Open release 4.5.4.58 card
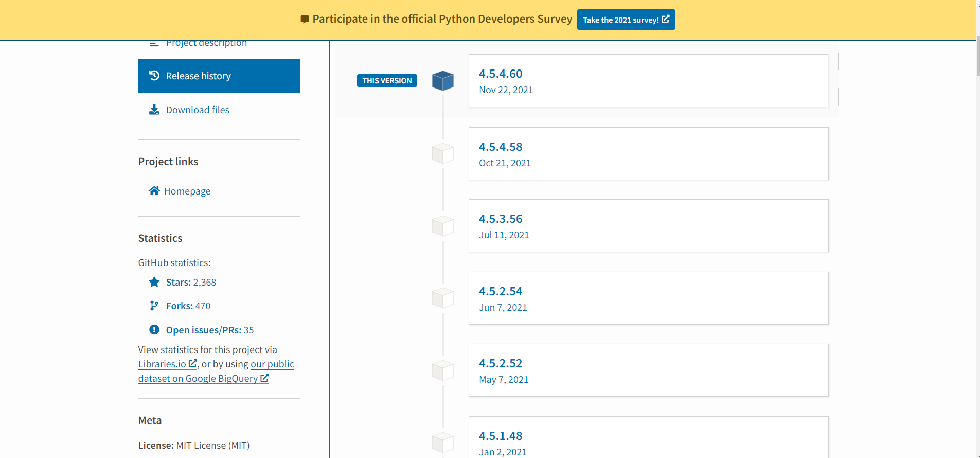980x458 pixels. coord(648,153)
